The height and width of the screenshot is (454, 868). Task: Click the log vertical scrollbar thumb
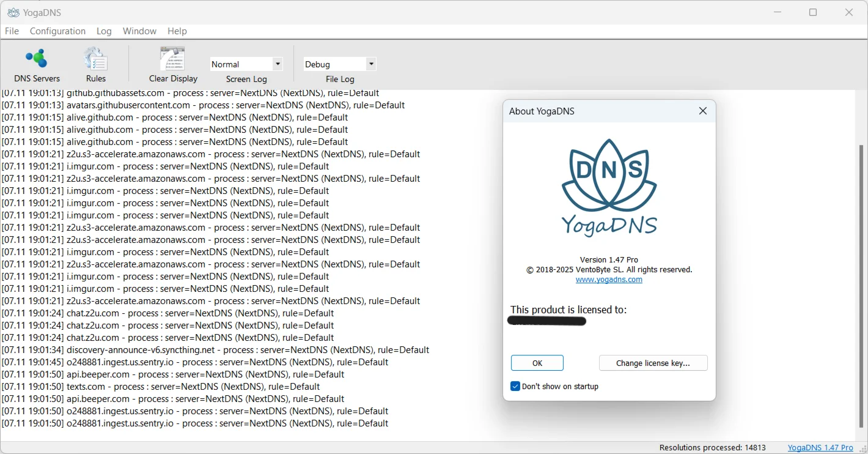[x=862, y=286]
